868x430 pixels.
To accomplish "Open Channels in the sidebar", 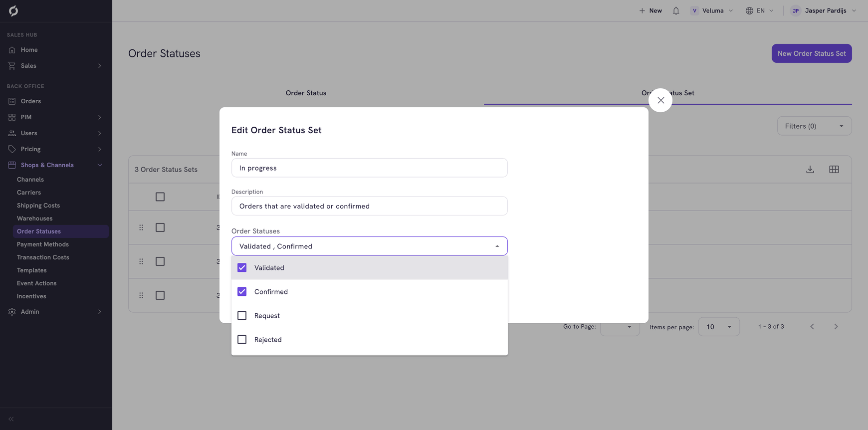I will pyautogui.click(x=30, y=180).
